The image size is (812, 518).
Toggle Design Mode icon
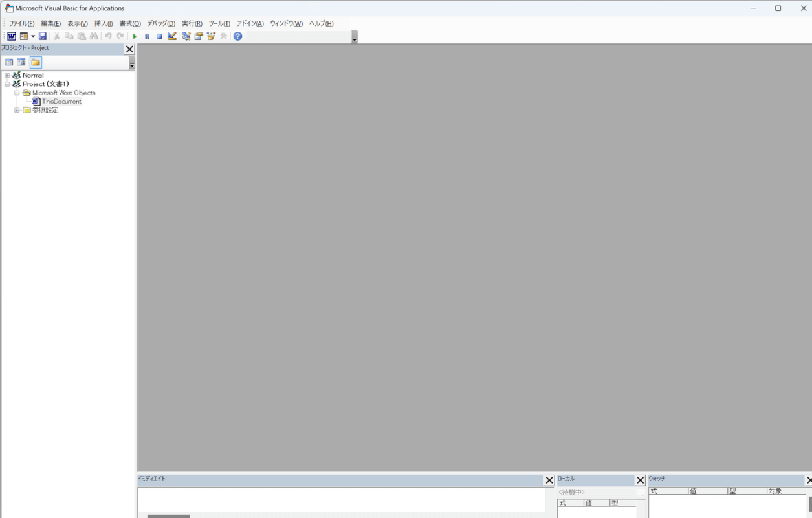[x=172, y=36]
